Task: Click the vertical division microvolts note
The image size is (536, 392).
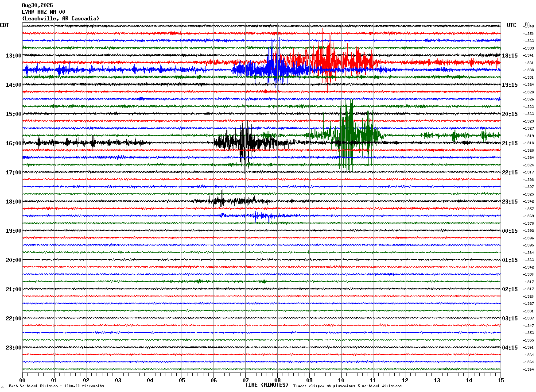Action: pyautogui.click(x=56, y=386)
